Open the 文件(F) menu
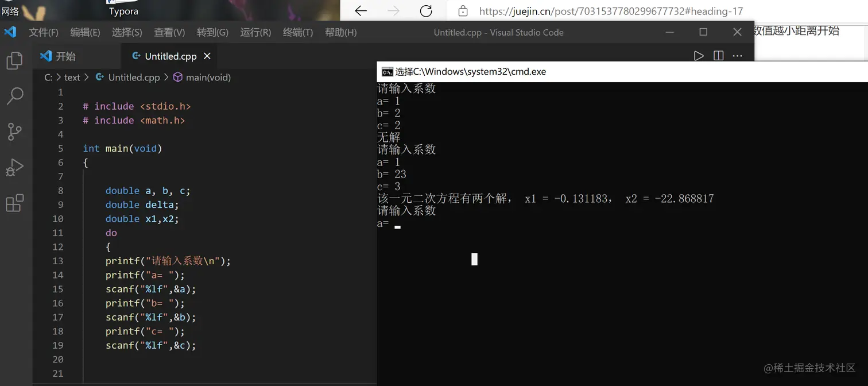 (x=44, y=32)
